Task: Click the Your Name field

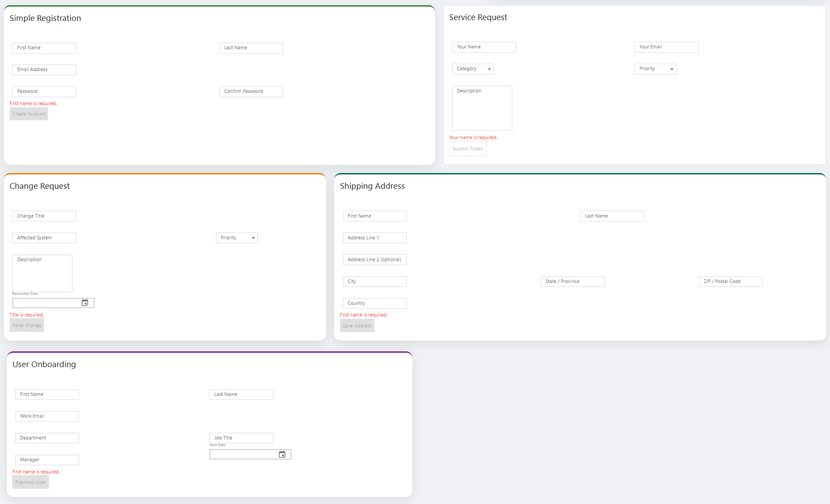Action: (x=484, y=47)
